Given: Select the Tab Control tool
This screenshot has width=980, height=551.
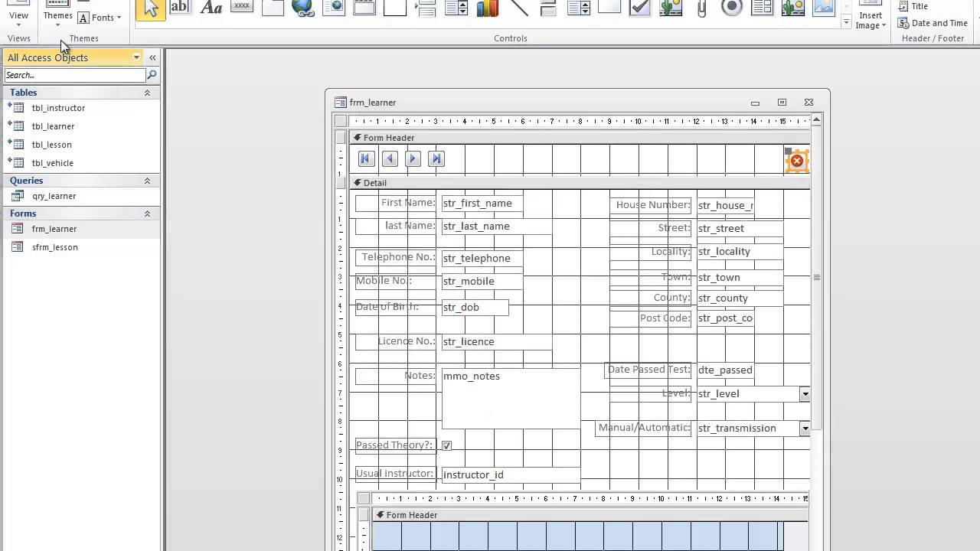Looking at the screenshot, I should (x=273, y=8).
